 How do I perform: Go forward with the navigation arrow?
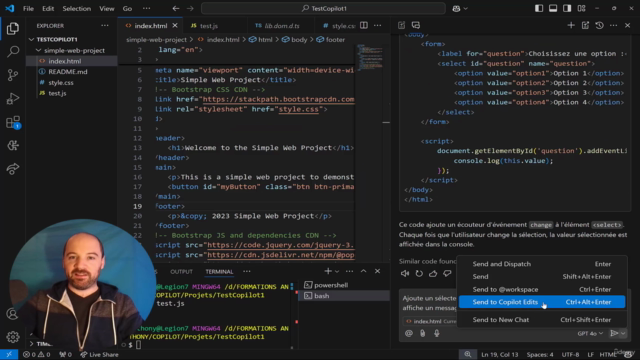[x=190, y=9]
